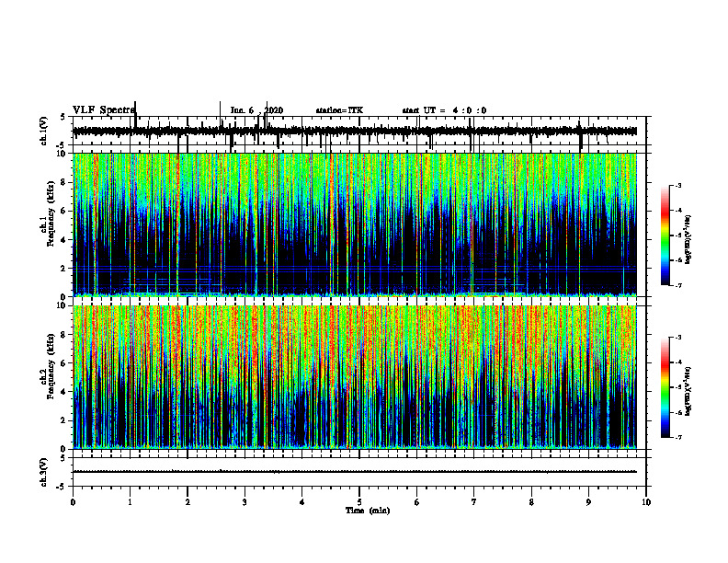The width and height of the screenshot is (728, 563).
Task: Click the "VLF Spectra" title text
Action: (104, 110)
